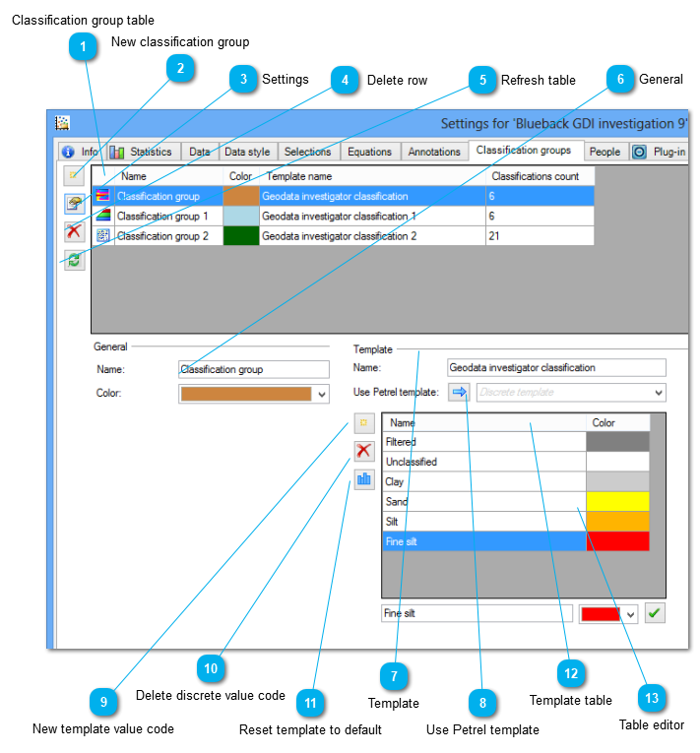Click the orange Silt color cell

point(617,521)
